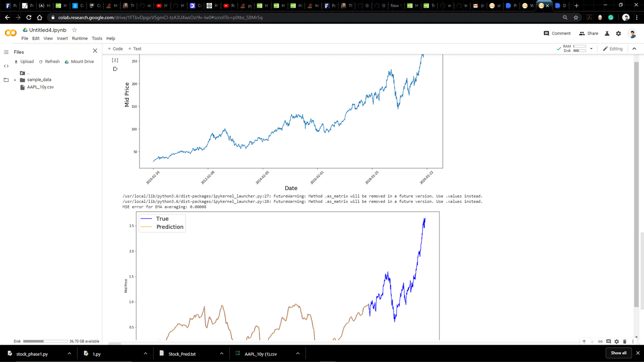Open the Edit menu
The height and width of the screenshot is (362, 644).
(x=36, y=38)
